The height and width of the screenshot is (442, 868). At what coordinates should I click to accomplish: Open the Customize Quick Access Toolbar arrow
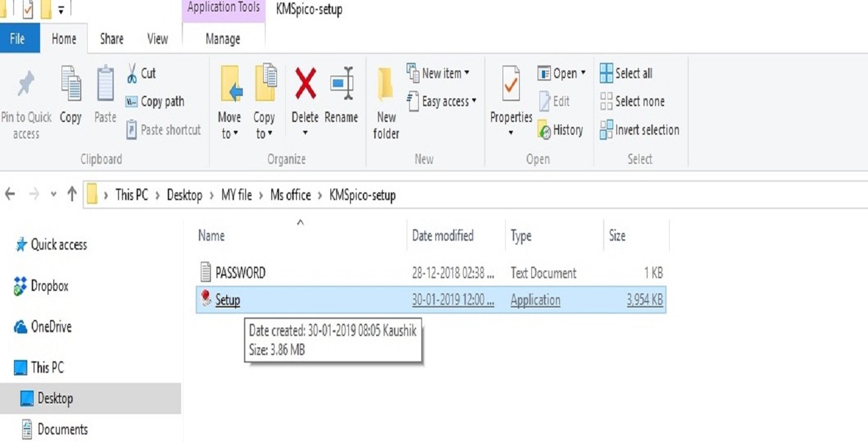pos(61,10)
